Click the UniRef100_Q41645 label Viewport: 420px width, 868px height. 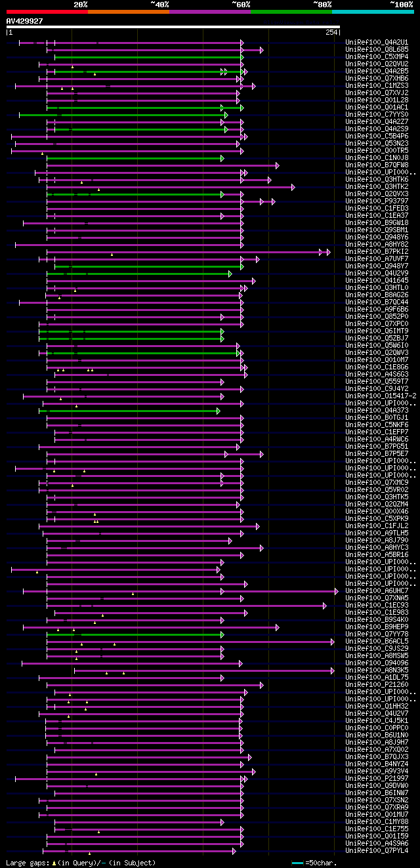coord(377,280)
